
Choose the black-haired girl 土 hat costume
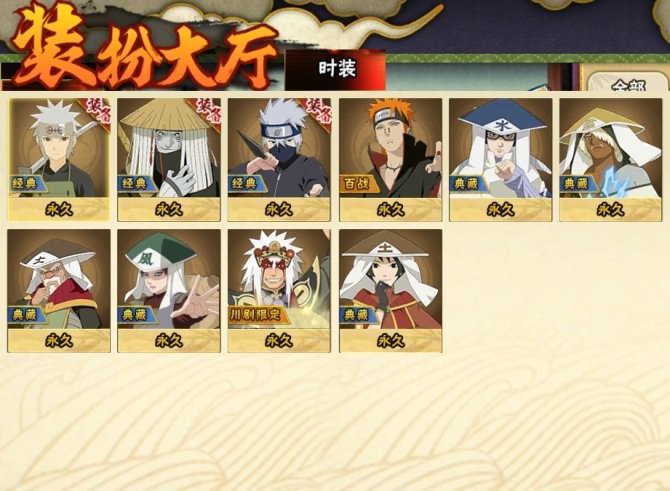[391, 291]
